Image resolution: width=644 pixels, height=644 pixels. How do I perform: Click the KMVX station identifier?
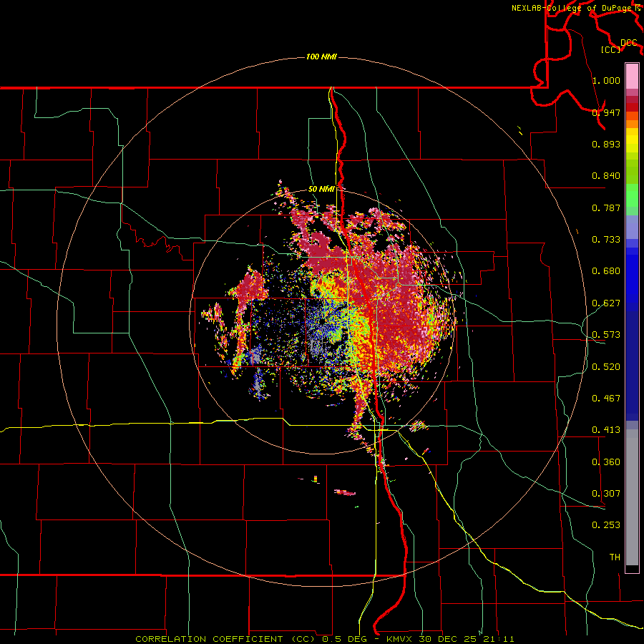pyautogui.click(x=401, y=639)
